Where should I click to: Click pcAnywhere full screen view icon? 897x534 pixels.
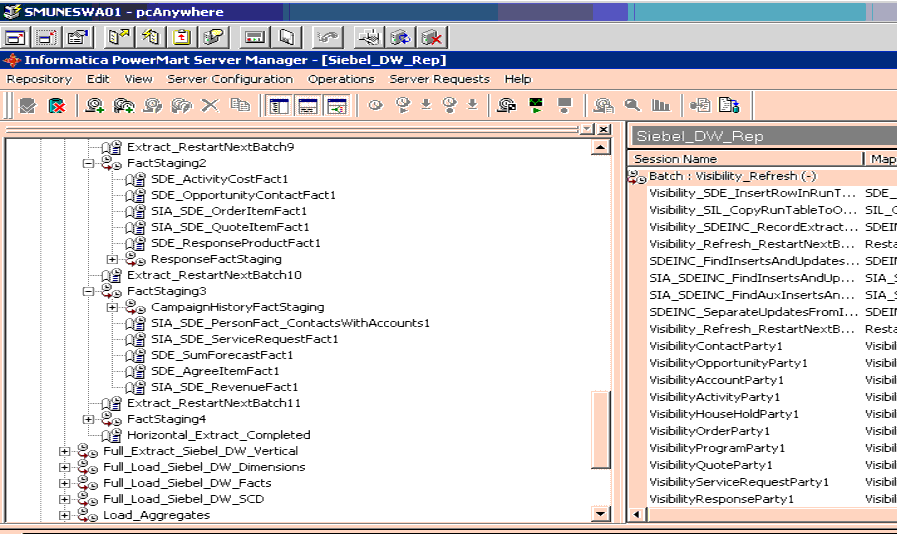click(15, 38)
